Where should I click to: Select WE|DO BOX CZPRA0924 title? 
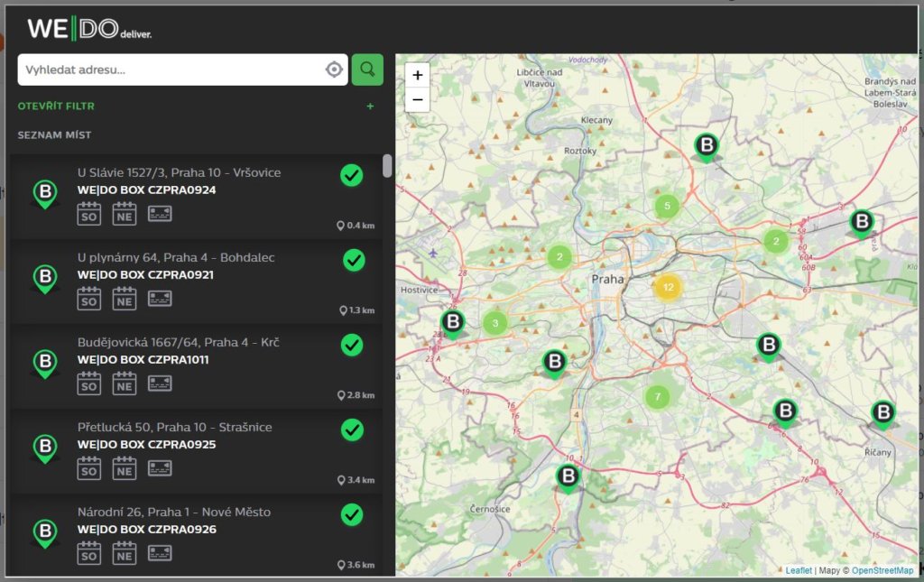coord(147,189)
